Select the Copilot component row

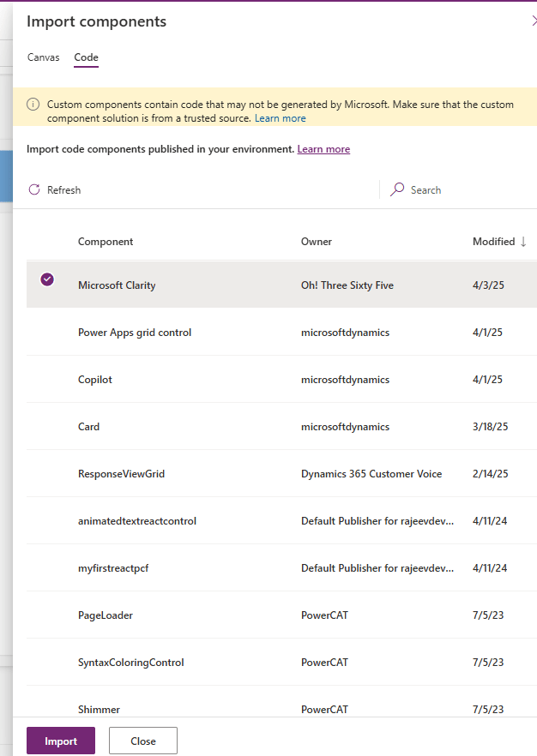95,380
